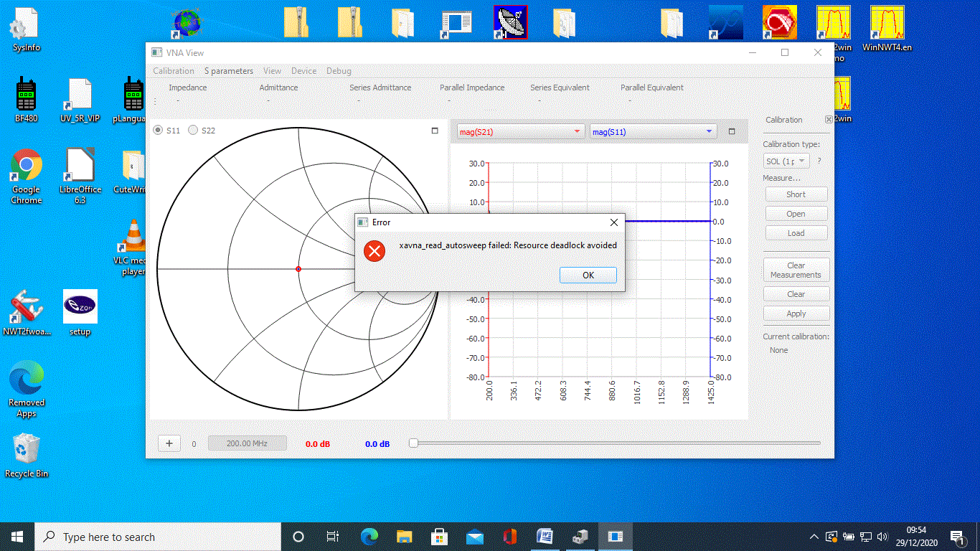
Task: Click the Windows Start button
Action: 17,537
